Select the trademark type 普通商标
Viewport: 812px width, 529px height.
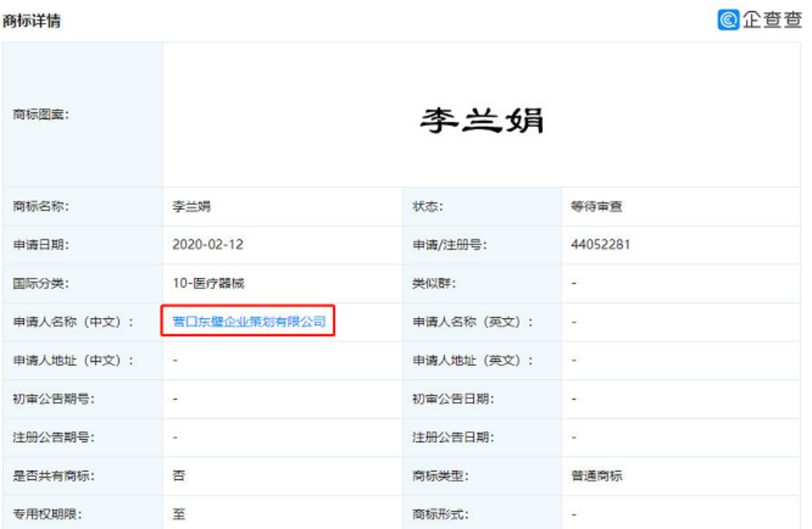596,476
